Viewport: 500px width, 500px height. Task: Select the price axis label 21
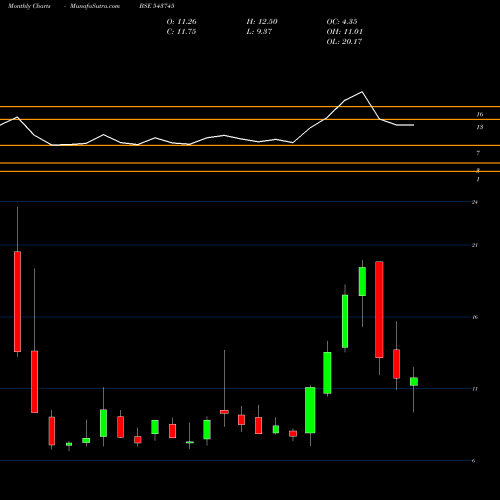pyautogui.click(x=475, y=245)
